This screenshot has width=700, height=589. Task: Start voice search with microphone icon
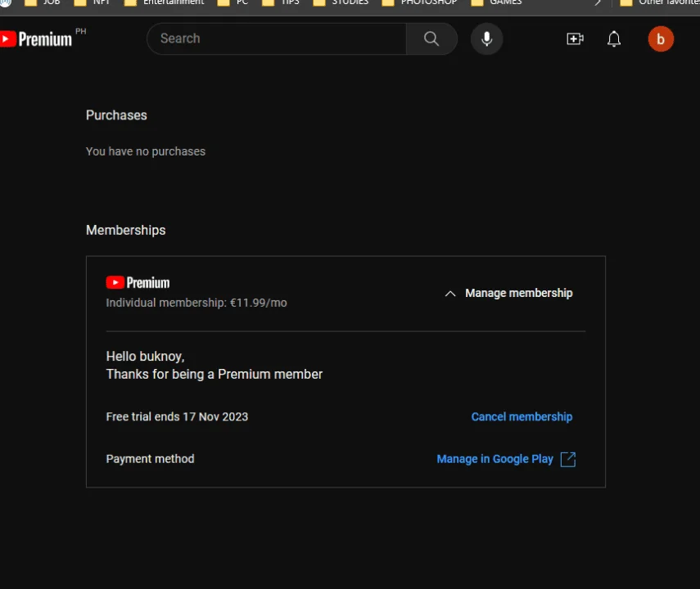[x=486, y=38]
